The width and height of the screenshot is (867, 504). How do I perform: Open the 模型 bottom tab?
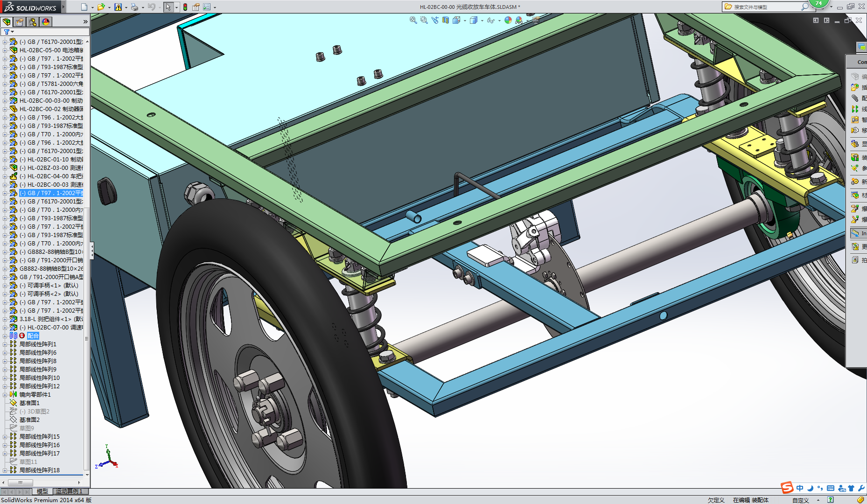tap(42, 491)
